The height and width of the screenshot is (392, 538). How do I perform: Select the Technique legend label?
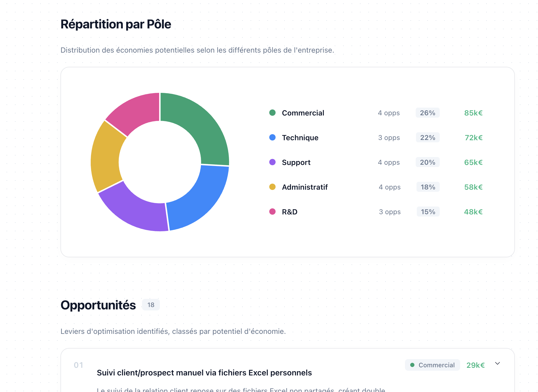point(300,137)
